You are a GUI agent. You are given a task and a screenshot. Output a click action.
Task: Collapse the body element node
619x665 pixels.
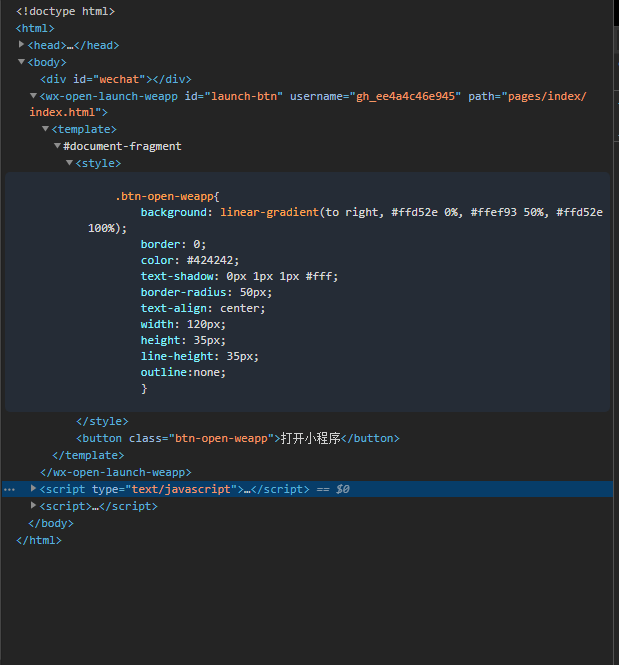(x=21, y=61)
